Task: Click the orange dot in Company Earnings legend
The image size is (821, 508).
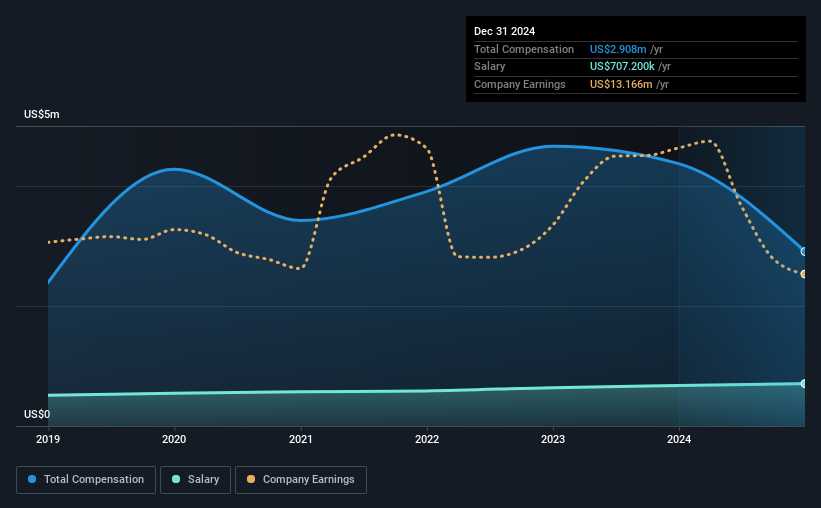Action: click(251, 479)
